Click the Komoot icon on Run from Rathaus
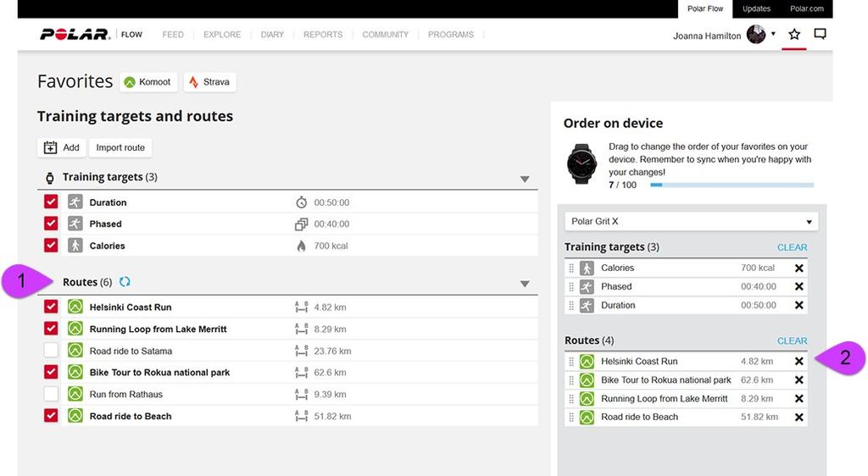The height and width of the screenshot is (476, 868). pos(75,394)
